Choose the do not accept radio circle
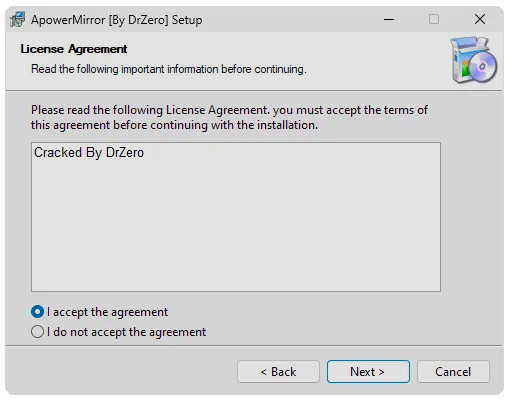The width and height of the screenshot is (513, 401). tap(37, 332)
